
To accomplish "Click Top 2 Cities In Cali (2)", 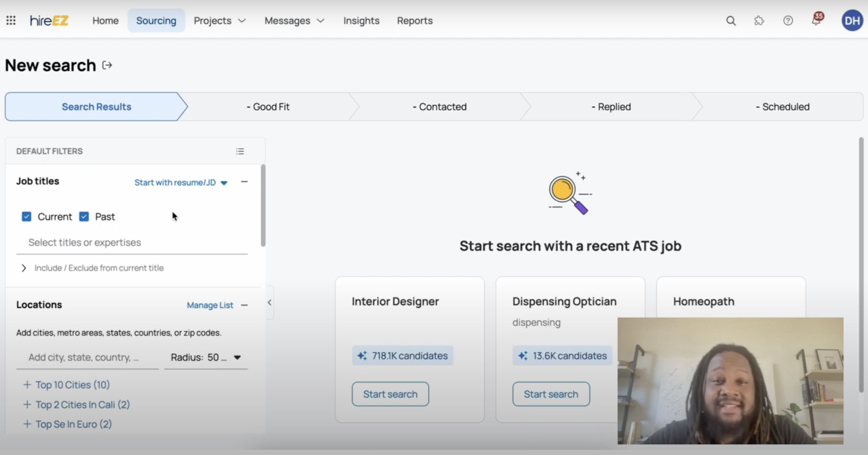I will 83,404.
